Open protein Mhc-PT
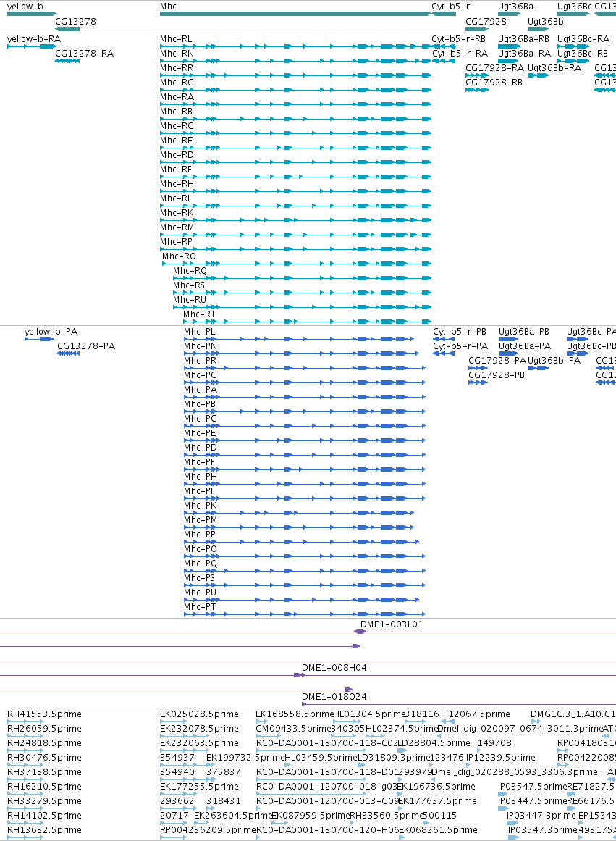Screen dimensions: 616x841 pos(200,607)
